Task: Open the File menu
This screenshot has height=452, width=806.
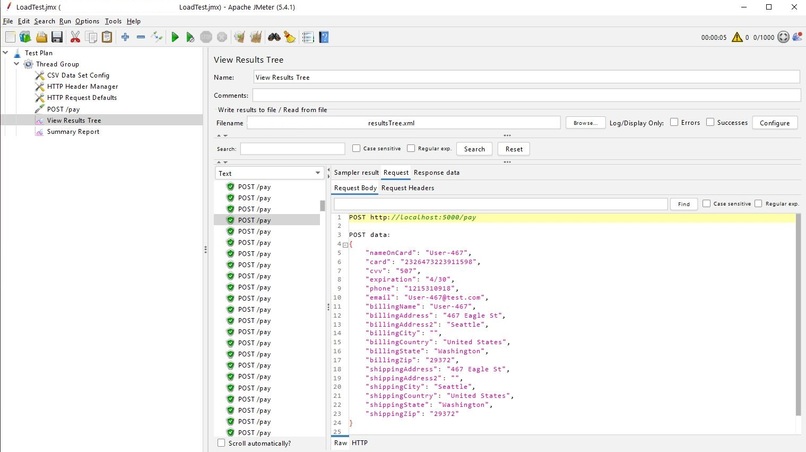Action: 8,21
